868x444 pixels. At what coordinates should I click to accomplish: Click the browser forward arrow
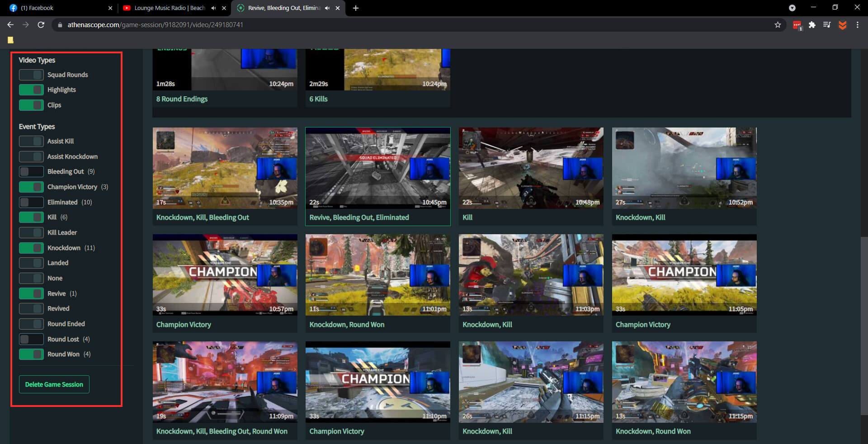point(26,25)
